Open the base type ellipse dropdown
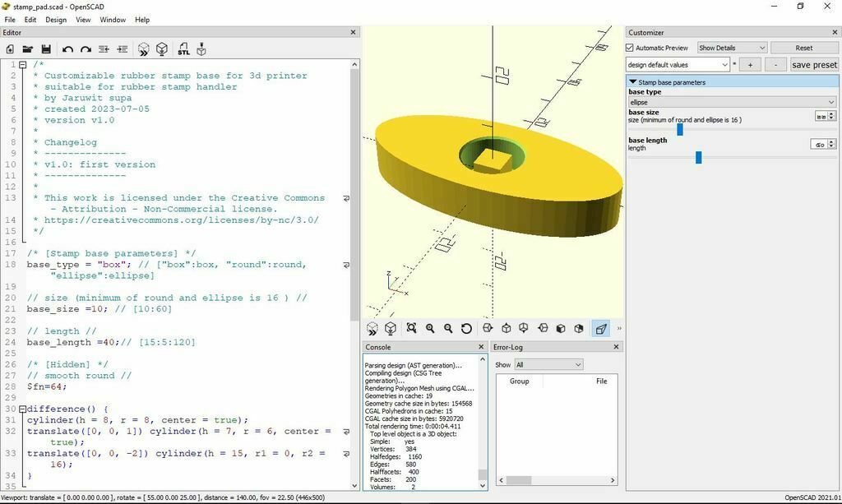This screenshot has width=842, height=504. point(731,103)
